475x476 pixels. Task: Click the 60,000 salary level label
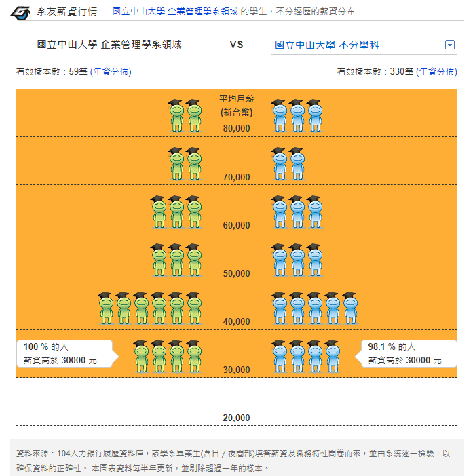coord(237,225)
